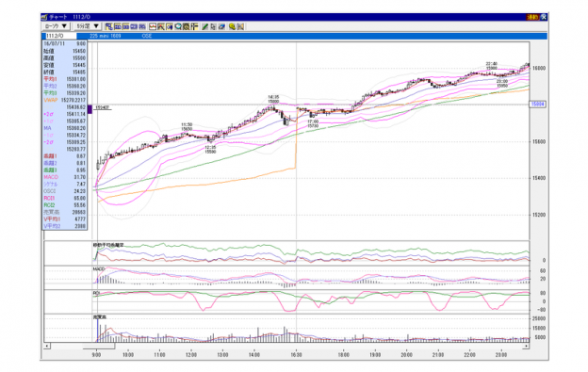588x372 pixels.
Task: Click the left arrow of horizontal scrollbar
Action: pos(47,346)
